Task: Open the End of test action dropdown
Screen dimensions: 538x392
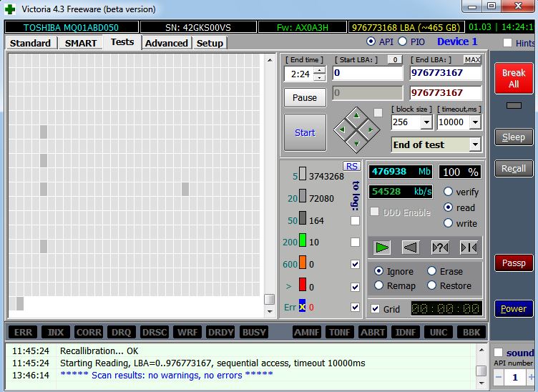Action: click(475, 144)
